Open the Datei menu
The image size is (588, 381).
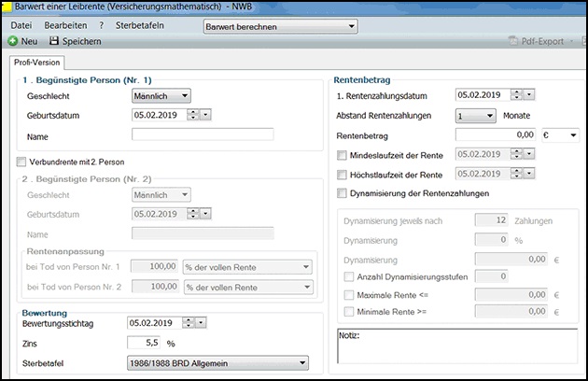click(x=21, y=25)
